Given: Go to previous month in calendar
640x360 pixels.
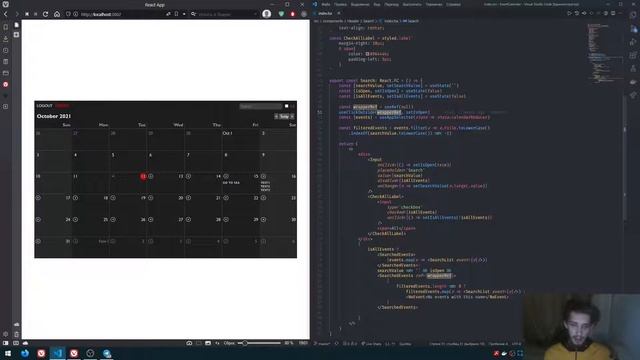Looking at the screenshot, I should click(x=276, y=116).
